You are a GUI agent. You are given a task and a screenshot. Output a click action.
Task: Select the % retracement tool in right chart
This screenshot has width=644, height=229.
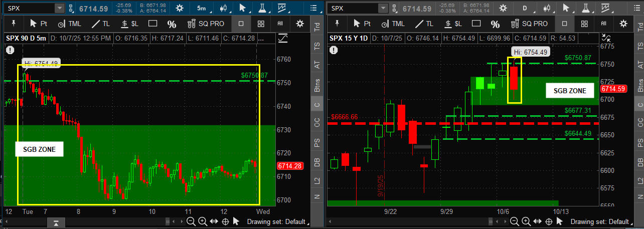click(x=495, y=24)
